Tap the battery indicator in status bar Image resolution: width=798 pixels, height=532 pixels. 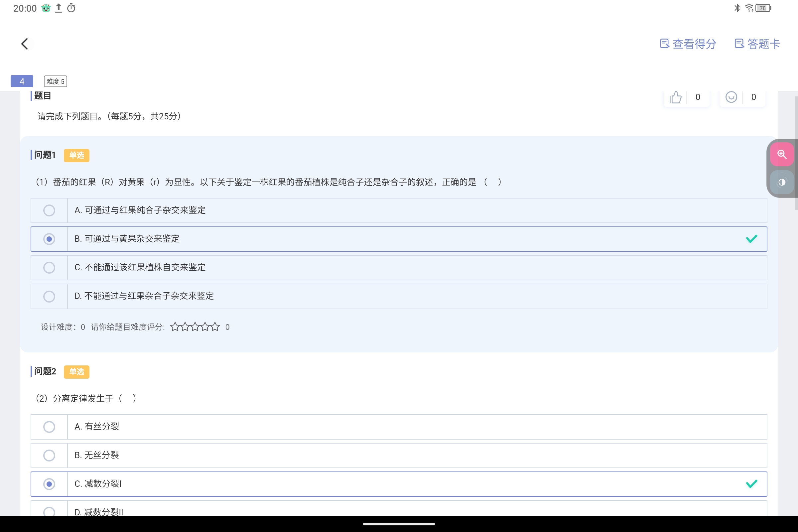click(x=763, y=8)
